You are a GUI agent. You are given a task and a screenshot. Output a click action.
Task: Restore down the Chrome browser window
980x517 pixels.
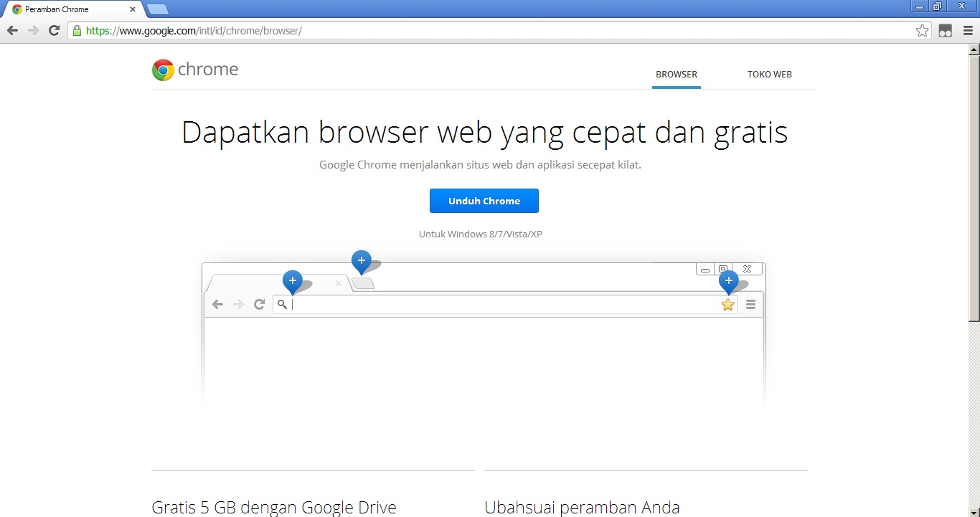point(938,6)
